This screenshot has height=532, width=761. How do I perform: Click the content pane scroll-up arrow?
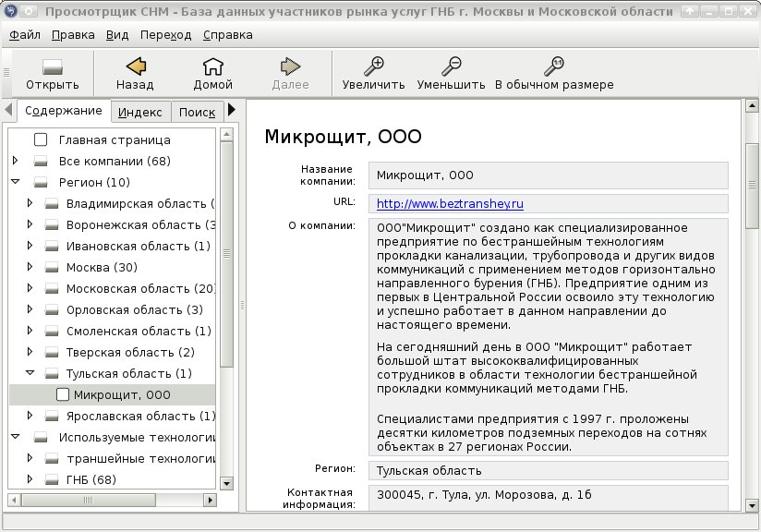coord(752,105)
